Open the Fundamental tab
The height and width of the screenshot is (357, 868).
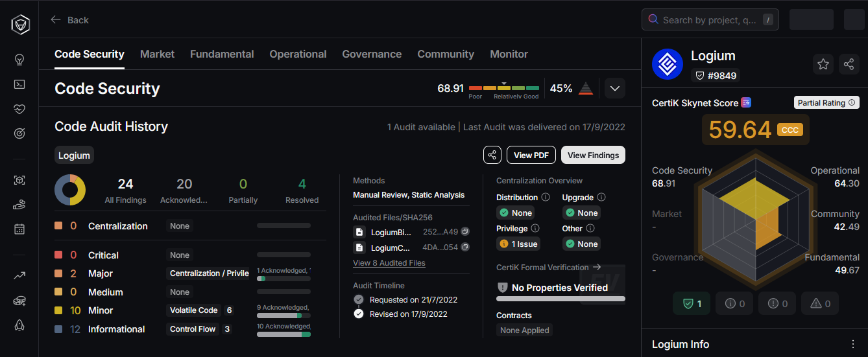pos(222,54)
